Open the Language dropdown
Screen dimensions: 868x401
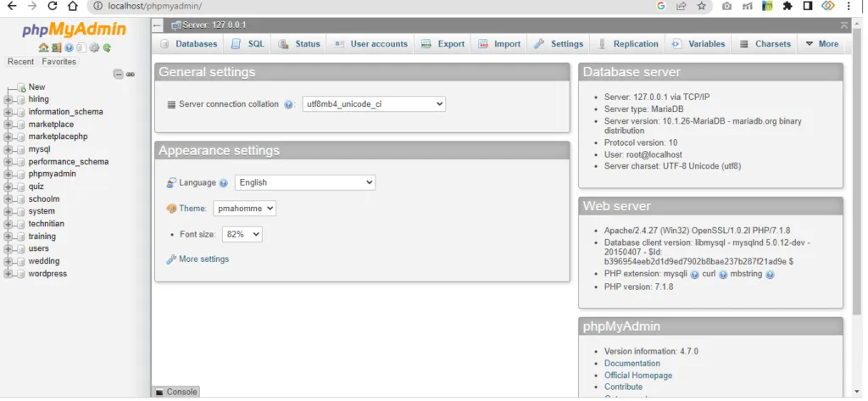(x=305, y=183)
